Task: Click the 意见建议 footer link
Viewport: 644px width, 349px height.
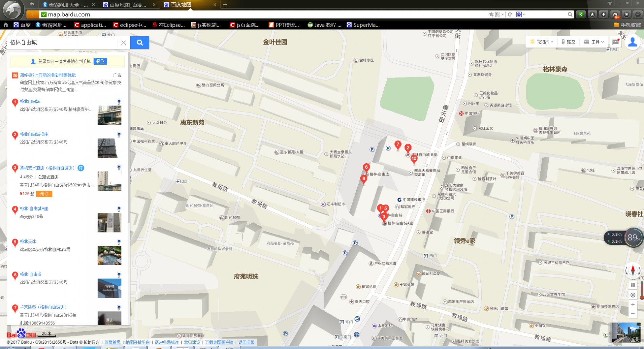Action: [192, 342]
